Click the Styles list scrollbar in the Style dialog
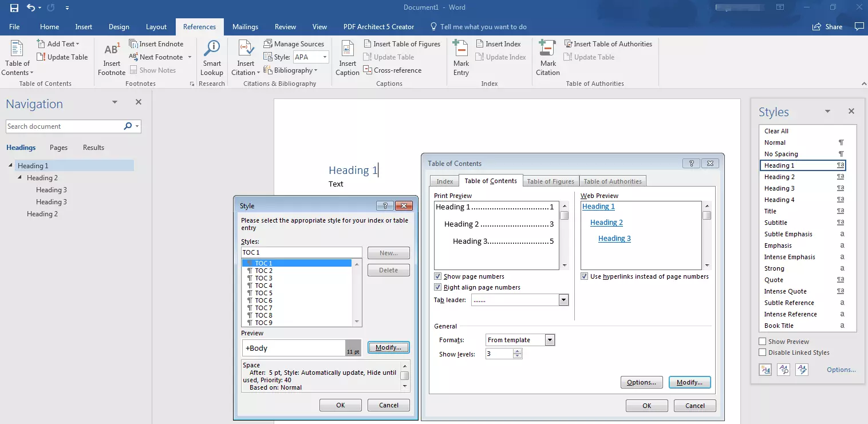Image resolution: width=868 pixels, height=424 pixels. 357,292
